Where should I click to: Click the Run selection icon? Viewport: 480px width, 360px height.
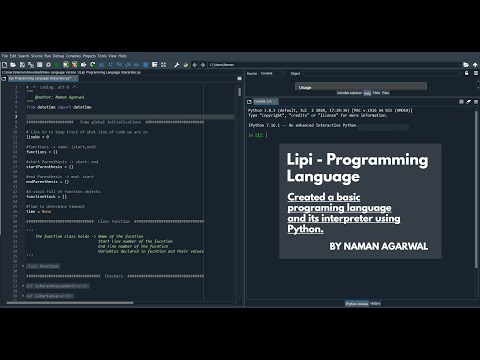pos(84,65)
